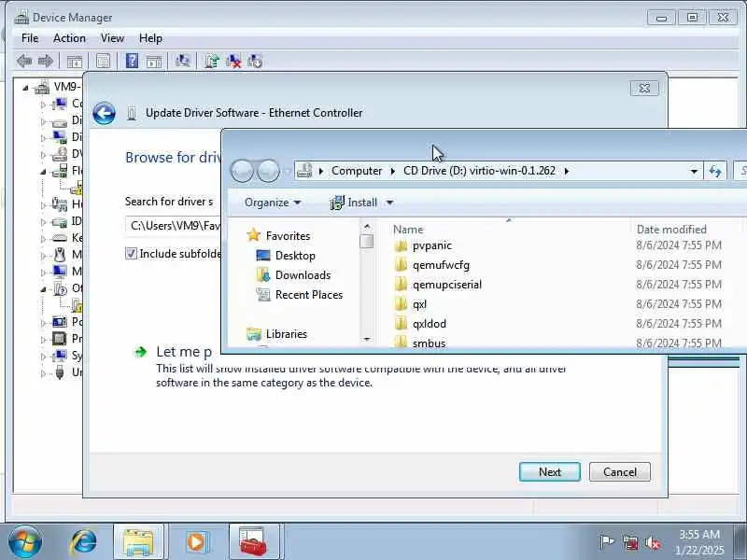Select the qemufwcfg folder

441,265
